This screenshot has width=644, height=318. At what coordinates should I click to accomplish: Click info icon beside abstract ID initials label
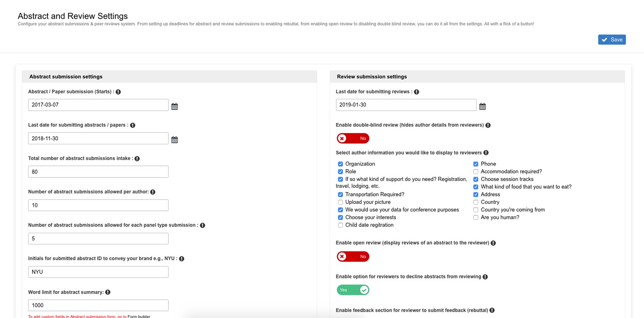tap(182, 259)
